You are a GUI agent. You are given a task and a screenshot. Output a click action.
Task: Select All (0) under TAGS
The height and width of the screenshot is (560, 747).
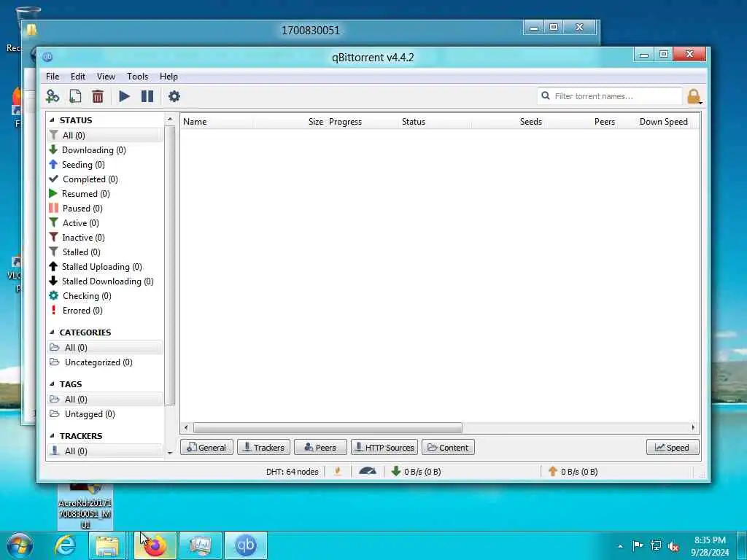click(x=105, y=400)
